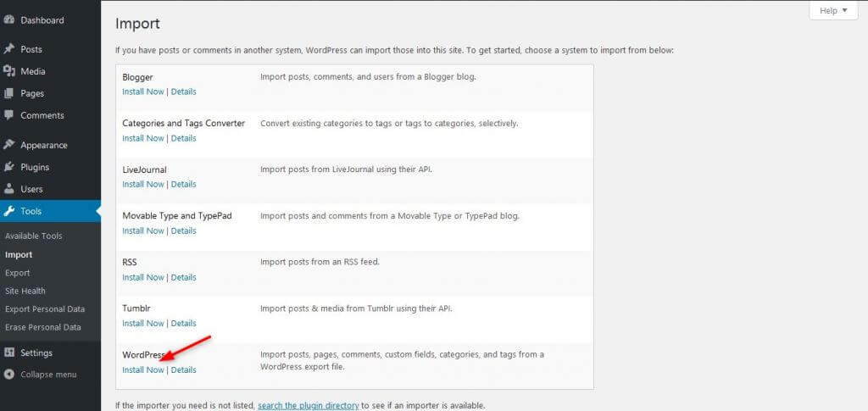
Task: View Details for Categories and Tags Converter
Action: (183, 138)
